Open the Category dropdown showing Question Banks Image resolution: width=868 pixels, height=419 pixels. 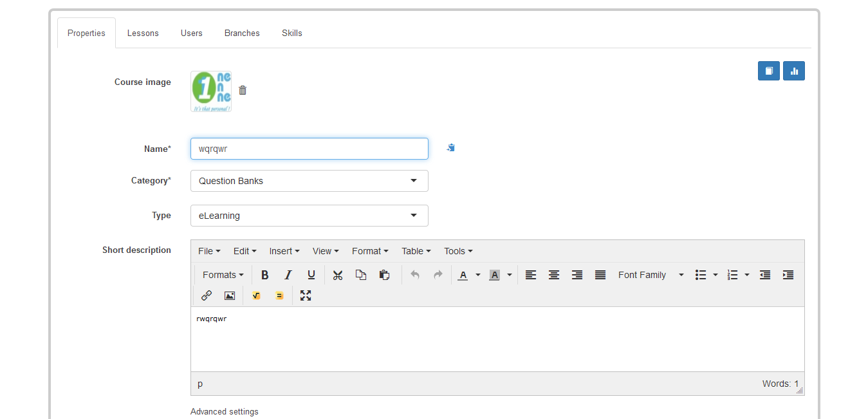[309, 181]
